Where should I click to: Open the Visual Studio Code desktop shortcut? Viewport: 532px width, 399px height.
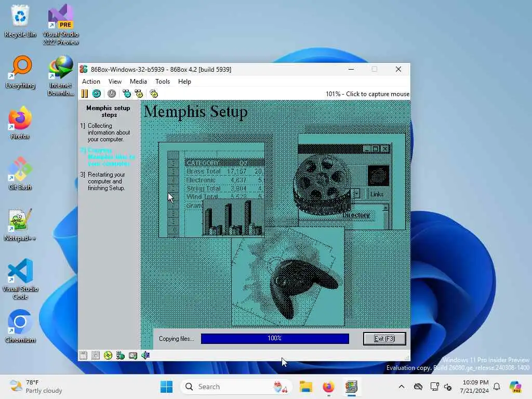pos(20,279)
